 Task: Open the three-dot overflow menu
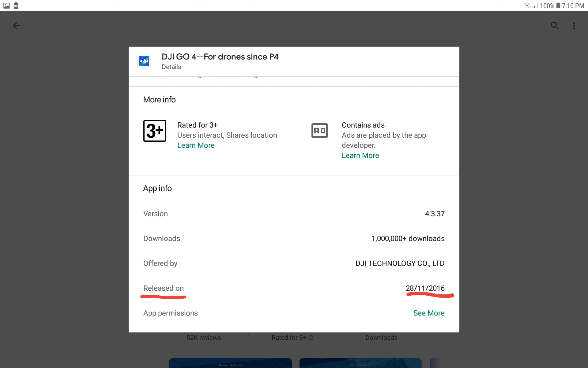pos(574,26)
